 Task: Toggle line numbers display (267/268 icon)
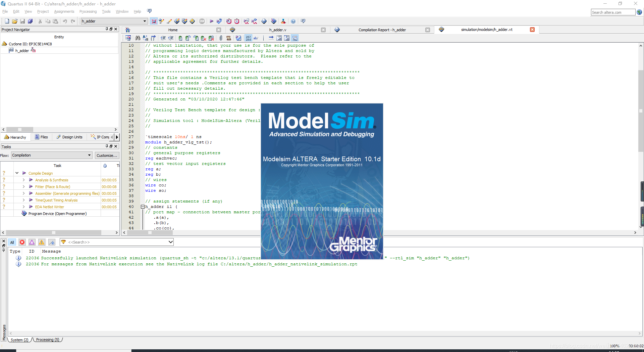(x=248, y=38)
